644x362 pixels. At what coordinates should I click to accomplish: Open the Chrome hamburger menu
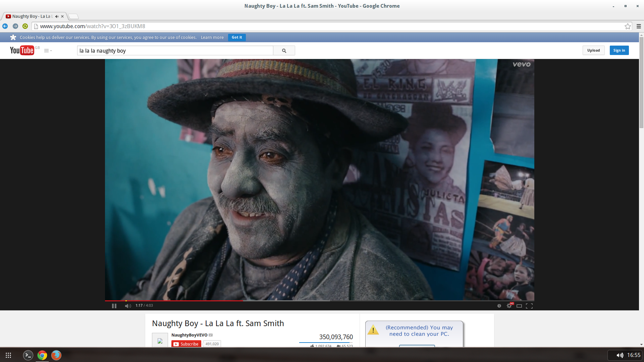click(x=639, y=26)
